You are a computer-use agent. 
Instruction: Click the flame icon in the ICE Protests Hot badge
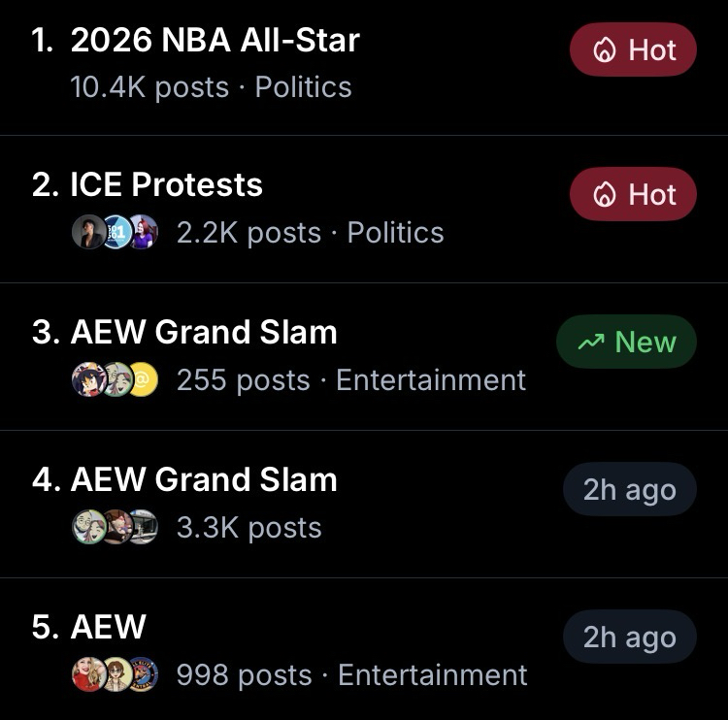pos(605,195)
